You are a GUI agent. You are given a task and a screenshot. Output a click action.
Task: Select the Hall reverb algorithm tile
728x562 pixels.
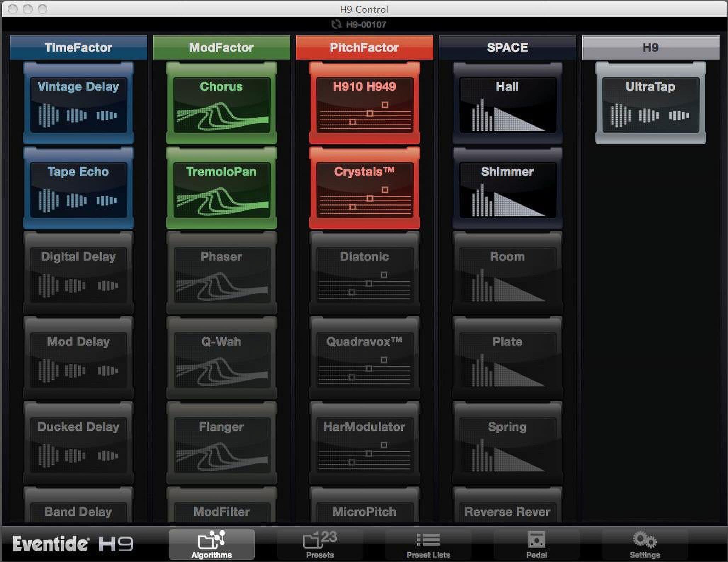click(507, 103)
